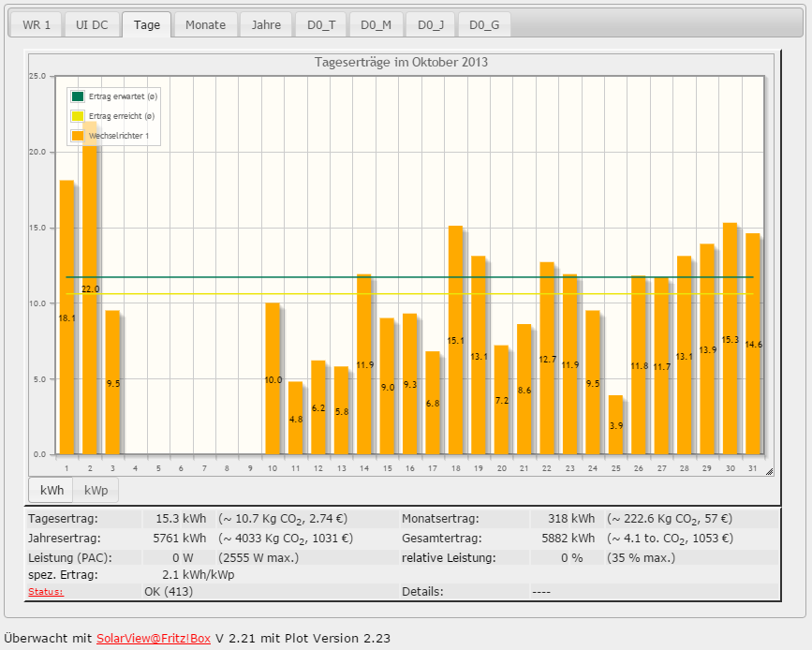
Task: Click the 'Tagesertrag:' label
Action: 63,519
